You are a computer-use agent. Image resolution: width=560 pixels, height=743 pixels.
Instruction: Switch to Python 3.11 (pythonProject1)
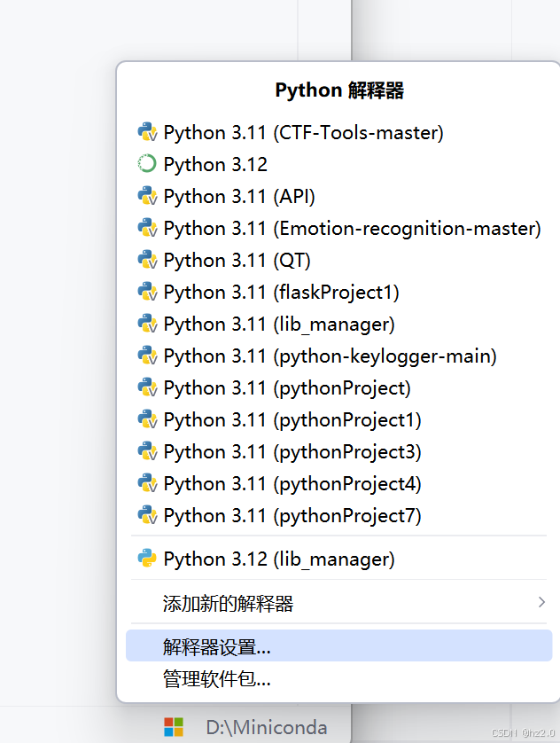(x=339, y=419)
